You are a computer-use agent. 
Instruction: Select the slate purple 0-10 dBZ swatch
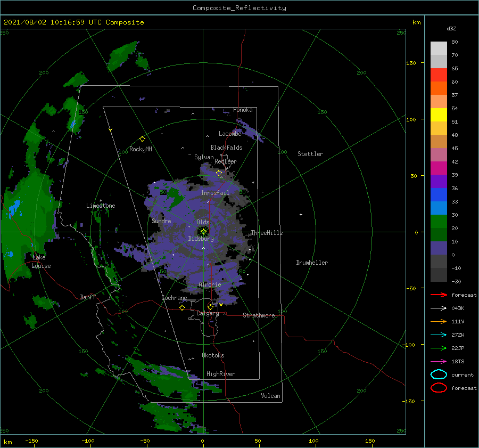[x=439, y=248]
